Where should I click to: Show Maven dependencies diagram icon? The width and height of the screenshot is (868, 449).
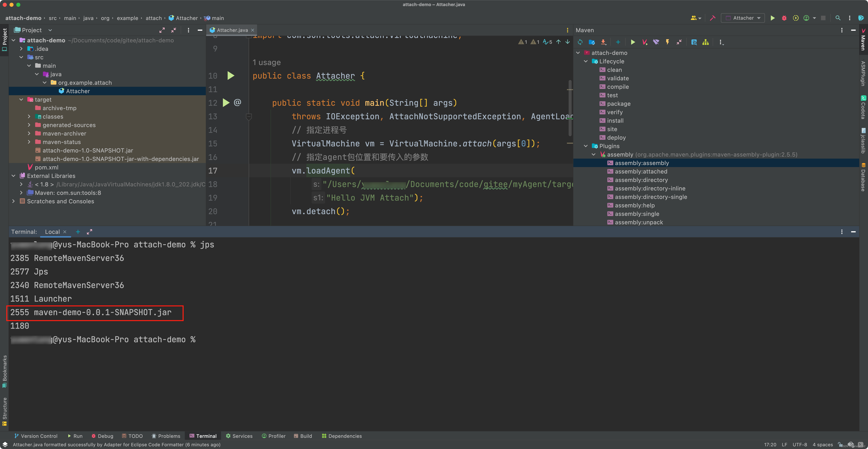[x=705, y=42]
